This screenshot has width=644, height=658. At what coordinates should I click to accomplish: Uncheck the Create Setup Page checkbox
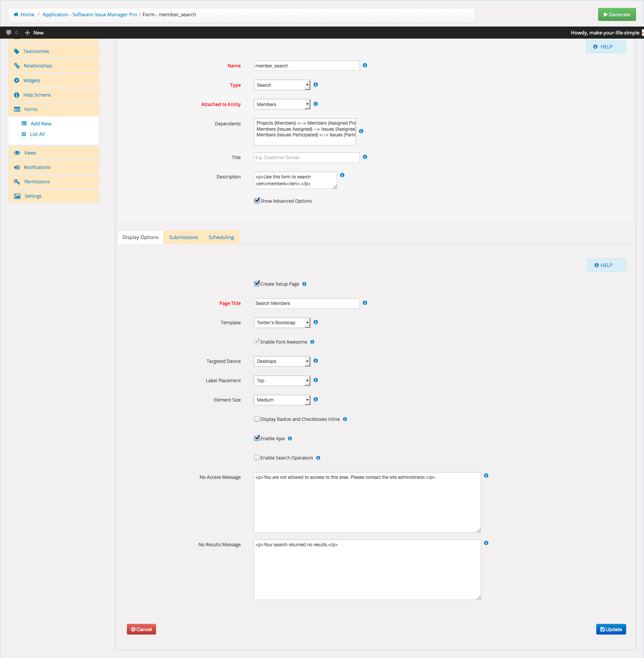(257, 283)
